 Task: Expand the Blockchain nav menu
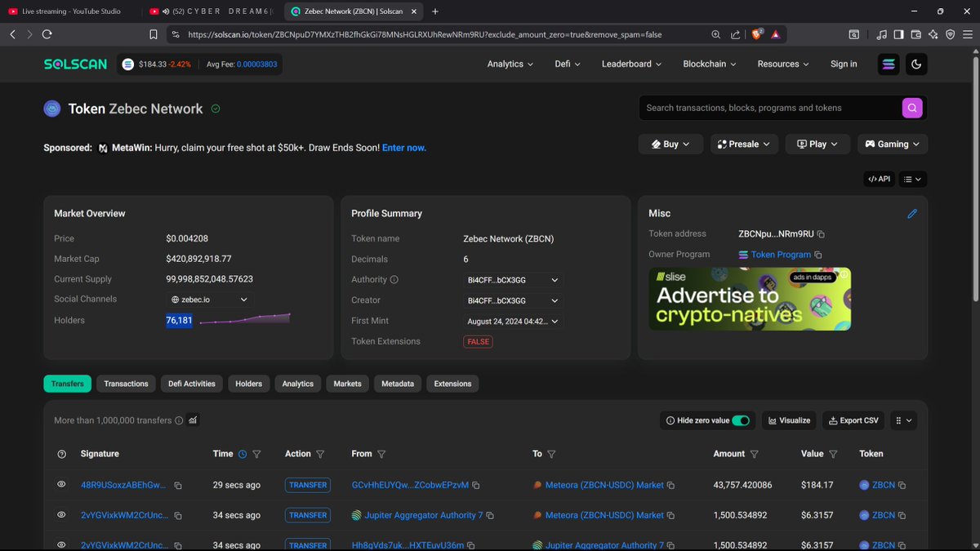[710, 64]
